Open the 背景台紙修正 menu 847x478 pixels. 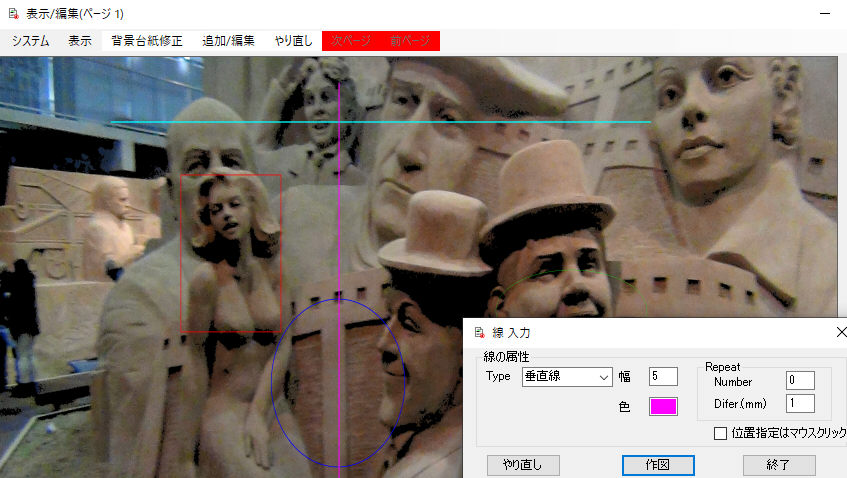point(147,41)
